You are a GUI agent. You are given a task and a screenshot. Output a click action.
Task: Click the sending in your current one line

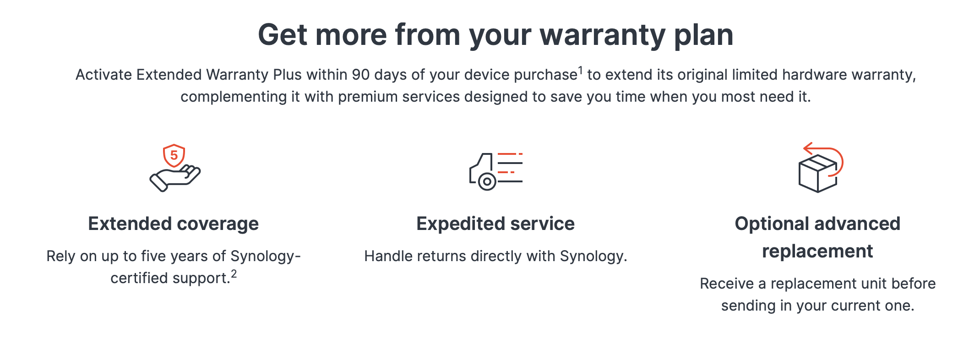tap(817, 306)
